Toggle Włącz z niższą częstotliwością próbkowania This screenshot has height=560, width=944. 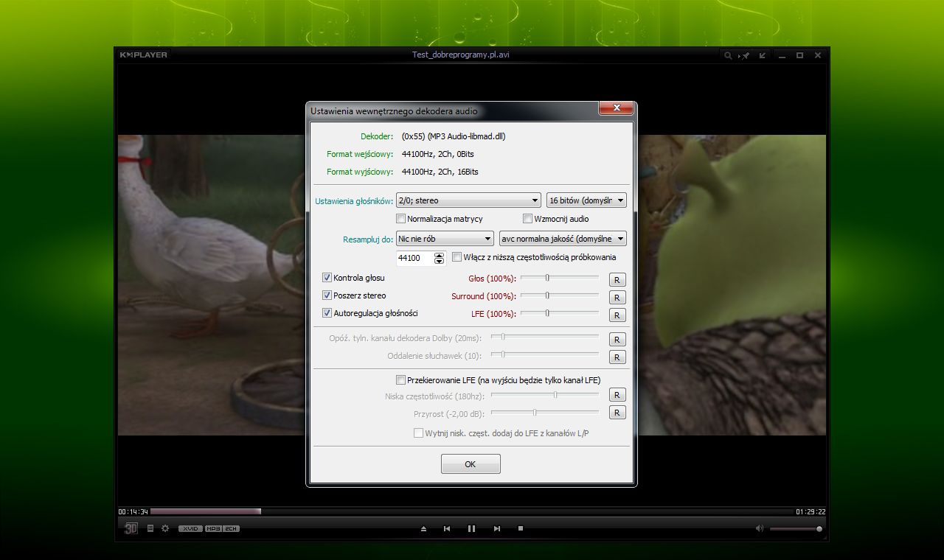click(x=457, y=257)
